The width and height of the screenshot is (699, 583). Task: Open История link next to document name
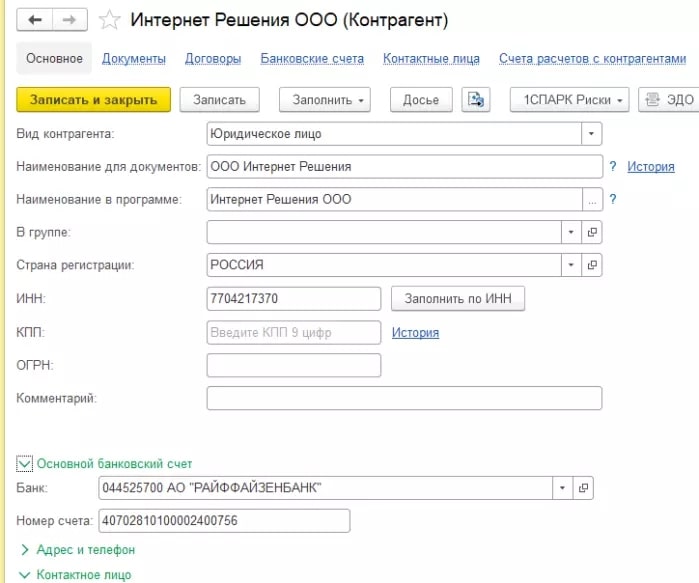click(651, 166)
